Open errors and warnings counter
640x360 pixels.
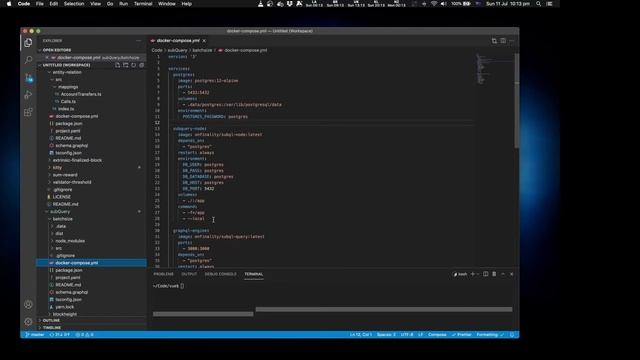point(84,335)
